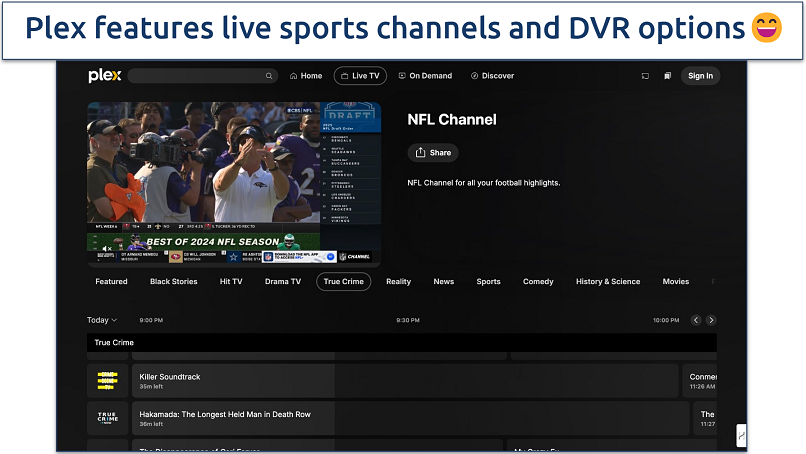Click the search magnifier icon
Image resolution: width=806 pixels, height=454 pixels.
tap(269, 76)
